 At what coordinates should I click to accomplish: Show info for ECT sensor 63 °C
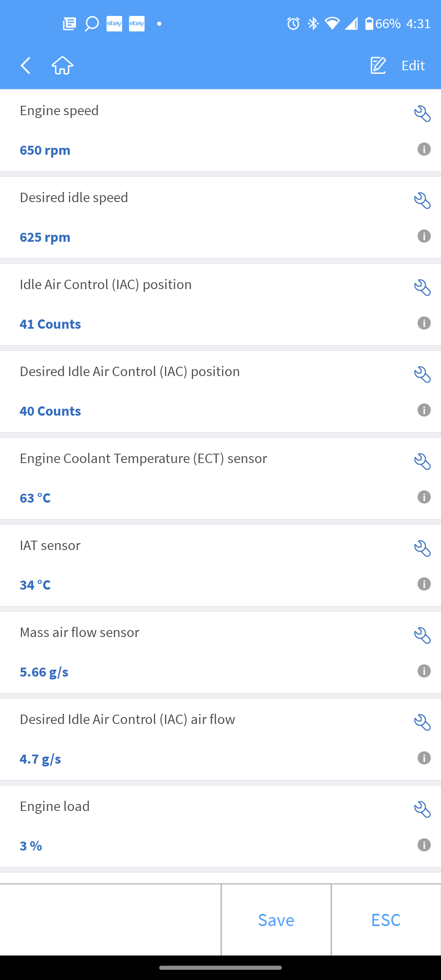coord(424,497)
